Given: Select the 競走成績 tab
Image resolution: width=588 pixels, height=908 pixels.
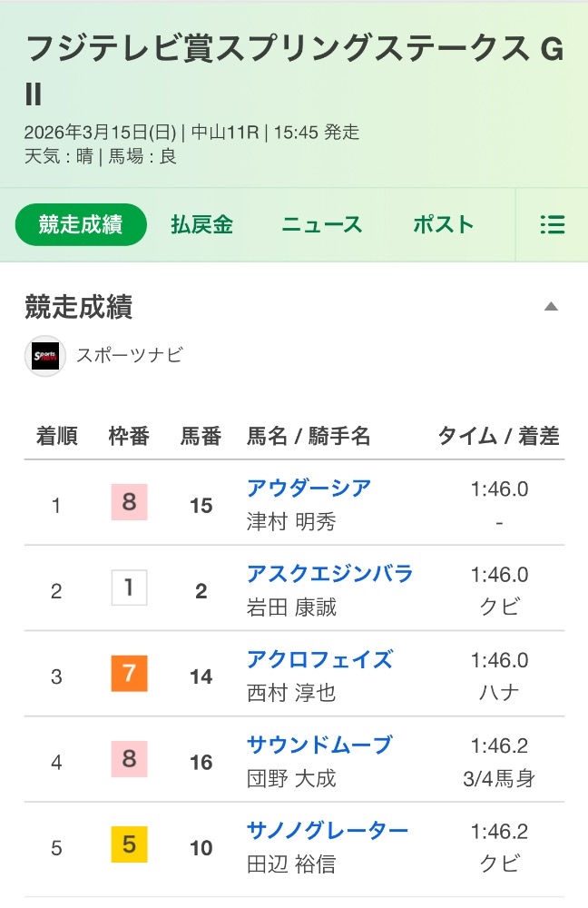Looking at the screenshot, I should click(x=81, y=225).
